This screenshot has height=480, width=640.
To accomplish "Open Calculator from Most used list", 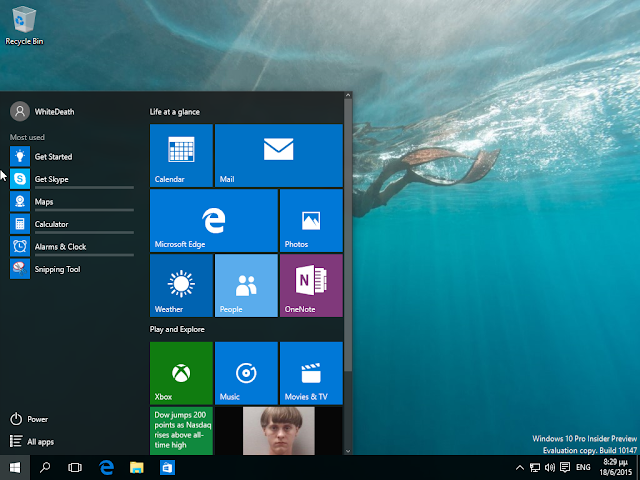I will [72, 224].
